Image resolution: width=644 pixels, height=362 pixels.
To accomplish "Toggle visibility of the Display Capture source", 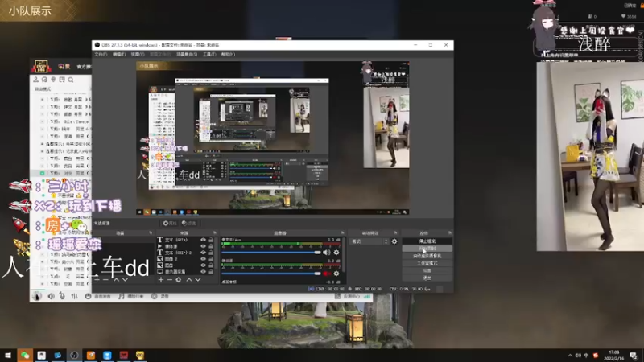I will 203,272.
